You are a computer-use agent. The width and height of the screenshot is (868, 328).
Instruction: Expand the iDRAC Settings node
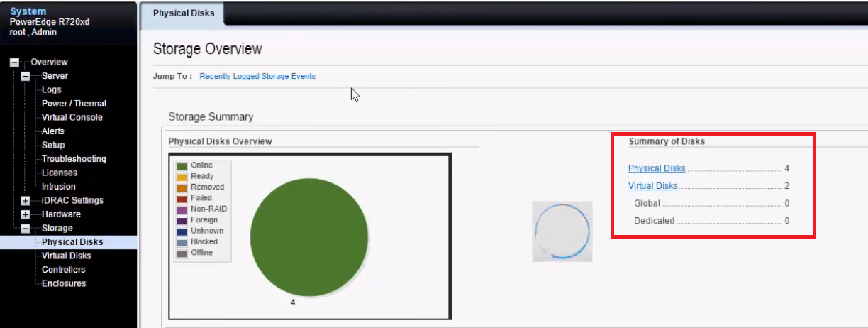[26, 201]
